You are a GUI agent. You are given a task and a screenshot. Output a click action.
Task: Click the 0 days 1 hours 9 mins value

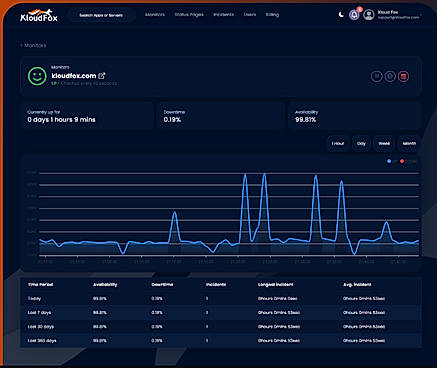pos(61,120)
